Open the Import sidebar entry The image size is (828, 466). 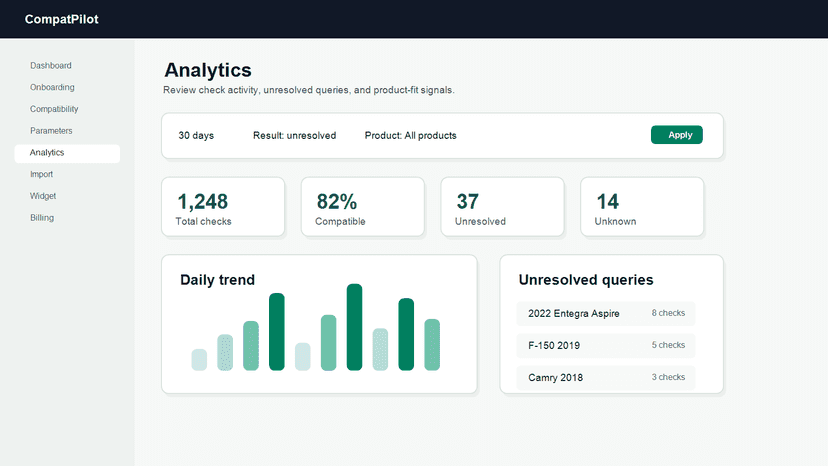(41, 174)
